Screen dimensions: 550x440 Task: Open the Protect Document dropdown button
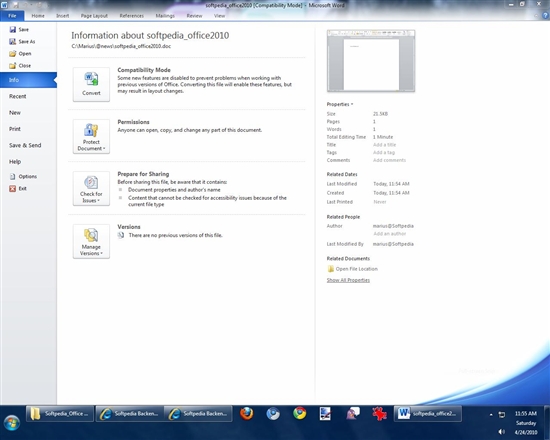tap(91, 136)
